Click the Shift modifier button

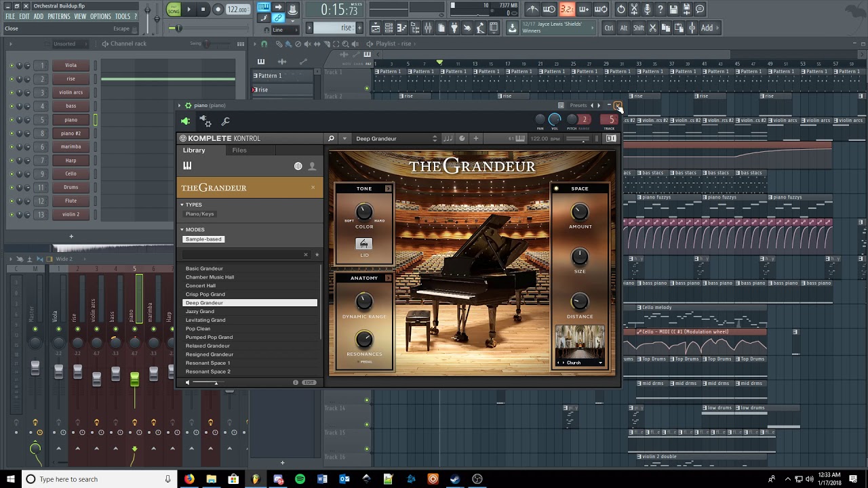(x=639, y=28)
